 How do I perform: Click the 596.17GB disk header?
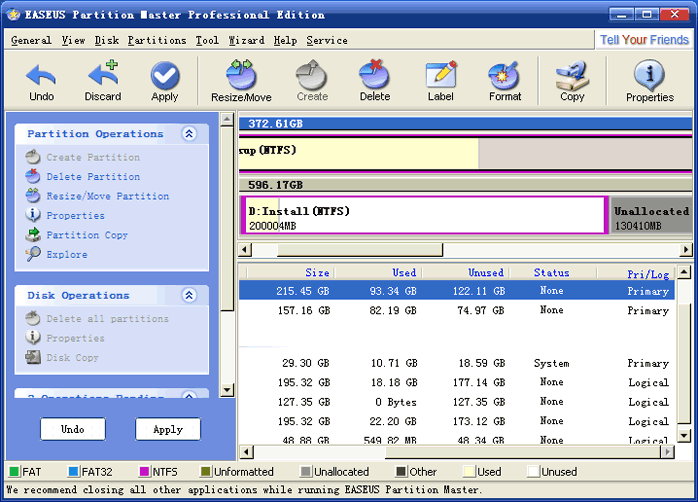(x=465, y=185)
